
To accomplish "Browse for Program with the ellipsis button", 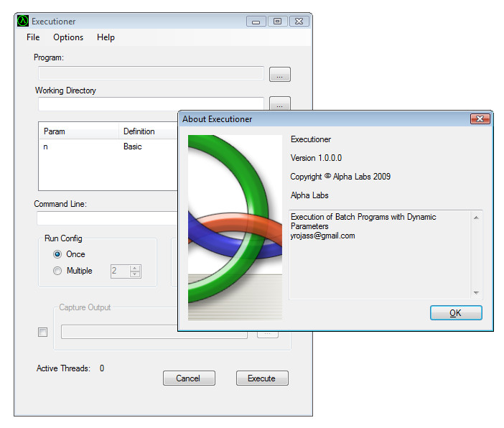I will (x=280, y=74).
